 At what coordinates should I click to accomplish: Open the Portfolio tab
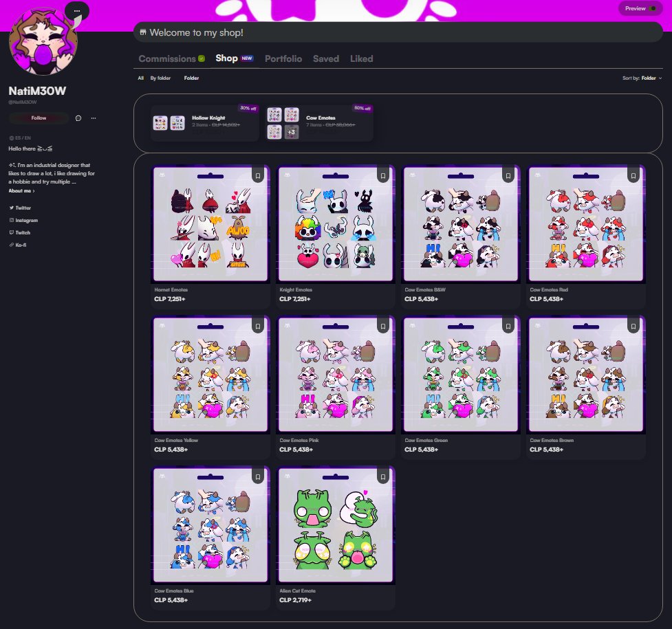click(x=283, y=58)
